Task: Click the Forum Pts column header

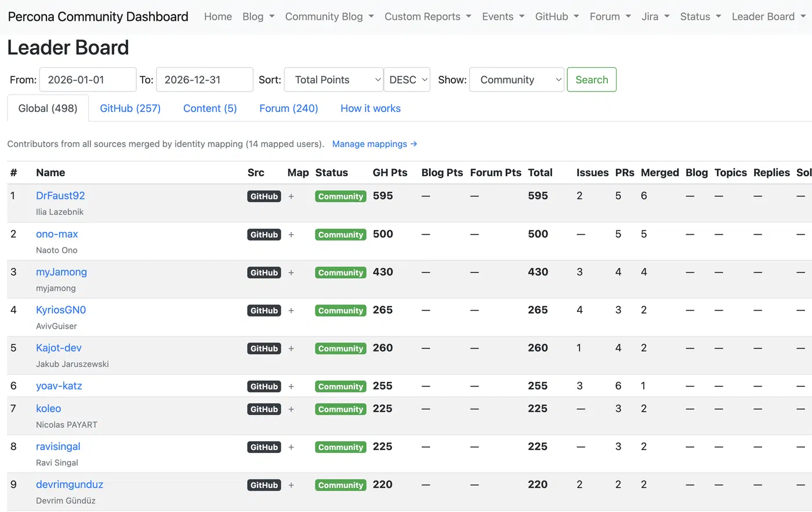Action: pyautogui.click(x=495, y=173)
